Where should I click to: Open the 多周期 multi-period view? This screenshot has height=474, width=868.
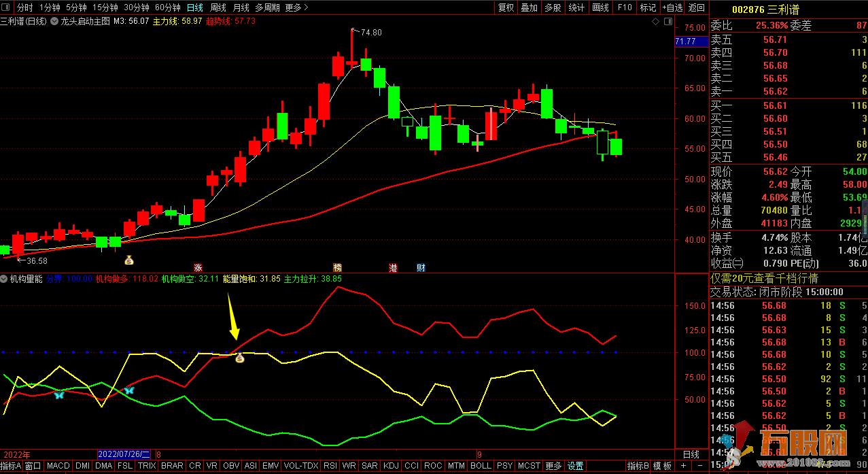pyautogui.click(x=267, y=7)
